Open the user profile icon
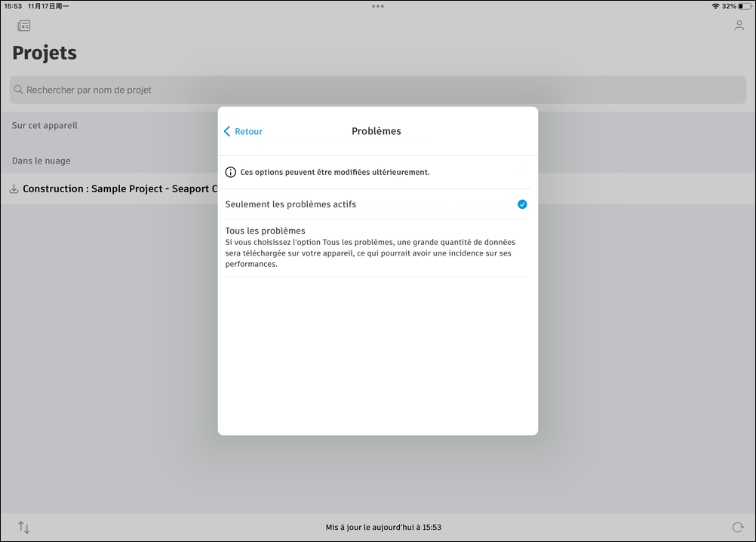 739,26
